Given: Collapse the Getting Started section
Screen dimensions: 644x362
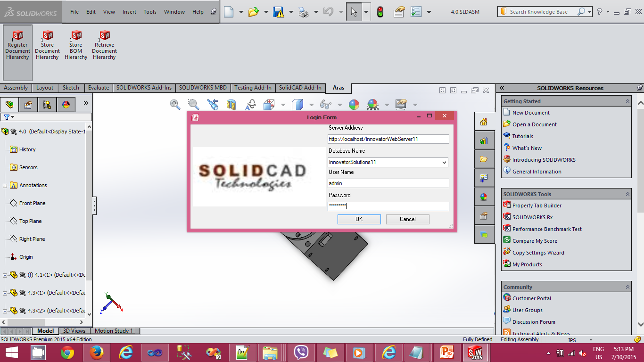Looking at the screenshot, I should (627, 101).
